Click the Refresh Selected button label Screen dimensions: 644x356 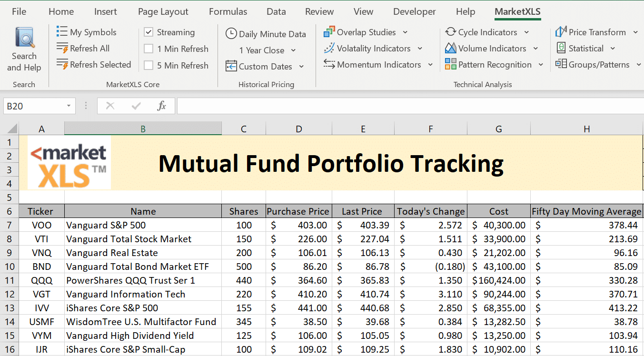pos(100,64)
